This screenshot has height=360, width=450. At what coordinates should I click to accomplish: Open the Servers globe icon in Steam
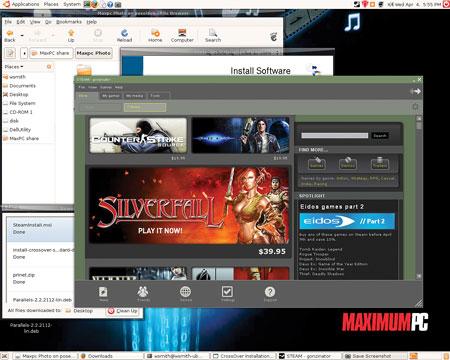coord(186,293)
